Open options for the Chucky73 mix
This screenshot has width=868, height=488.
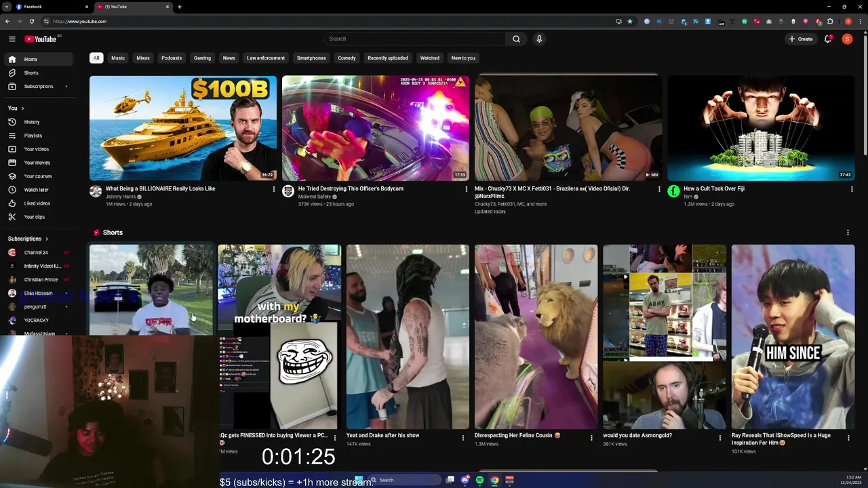coord(659,189)
